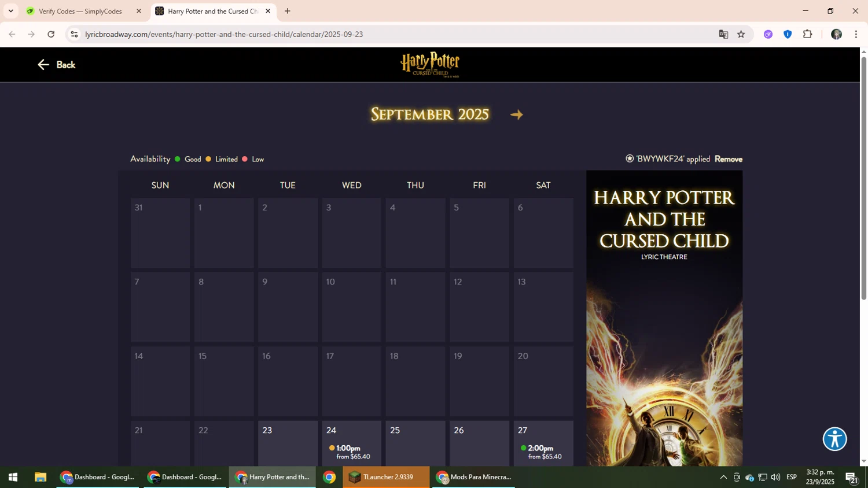Open Google Translate page icon

click(x=723, y=34)
